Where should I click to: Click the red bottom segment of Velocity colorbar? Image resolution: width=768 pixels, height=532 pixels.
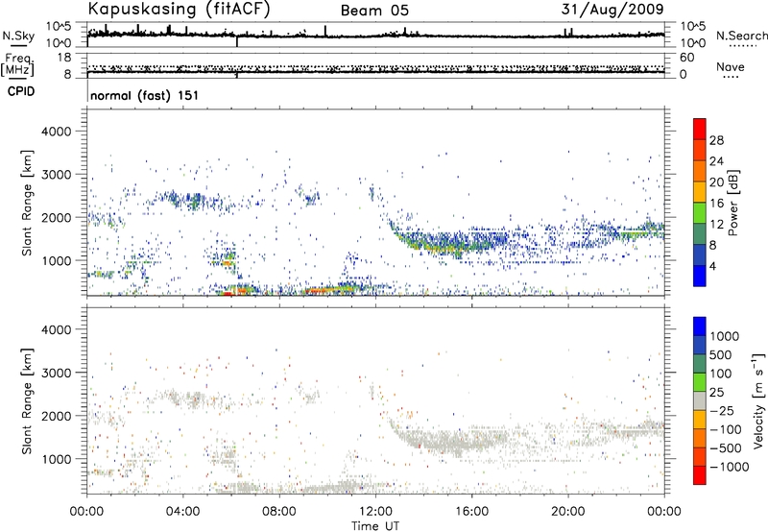click(700, 475)
